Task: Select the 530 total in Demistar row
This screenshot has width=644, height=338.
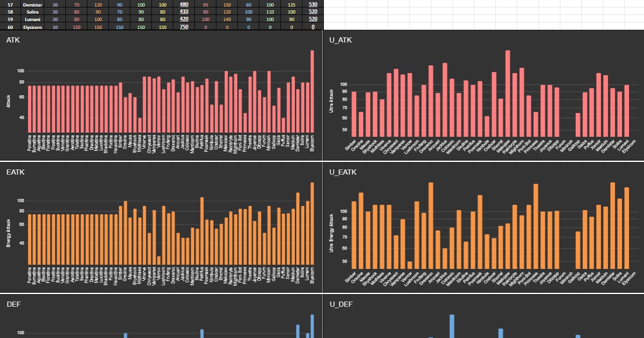Action: click(x=313, y=4)
